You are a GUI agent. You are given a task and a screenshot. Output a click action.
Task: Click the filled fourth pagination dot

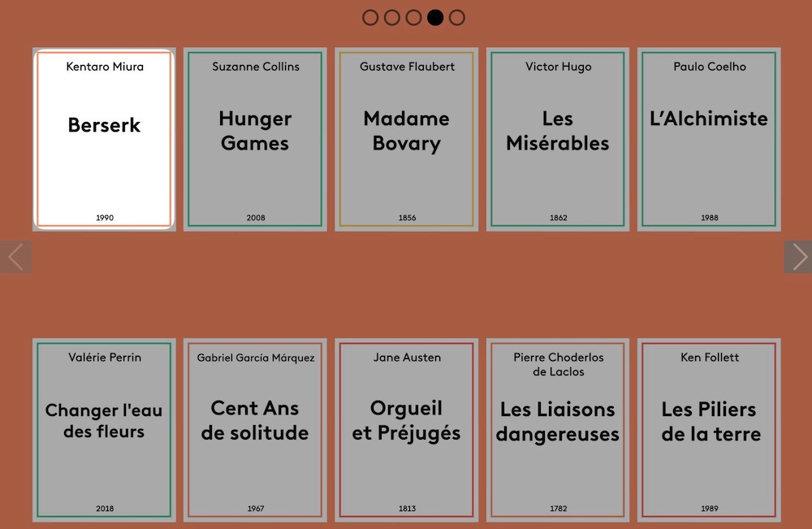(435, 18)
